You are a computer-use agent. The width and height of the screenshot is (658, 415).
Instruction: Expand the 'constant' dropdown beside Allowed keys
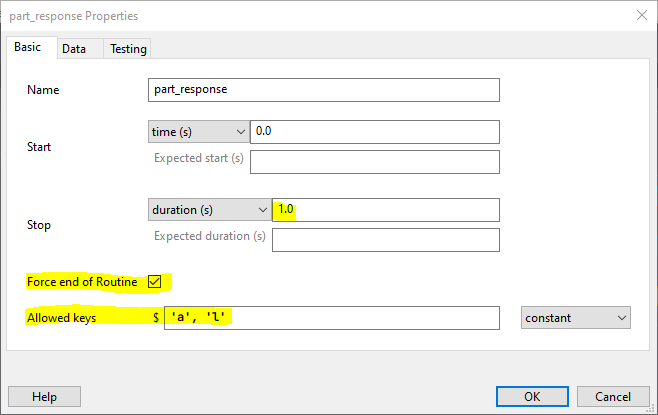tap(576, 317)
